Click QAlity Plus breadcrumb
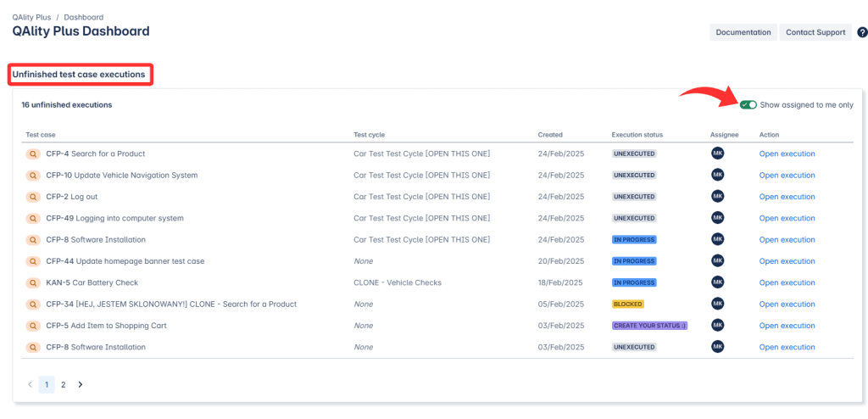This screenshot has width=868, height=419. tap(31, 17)
